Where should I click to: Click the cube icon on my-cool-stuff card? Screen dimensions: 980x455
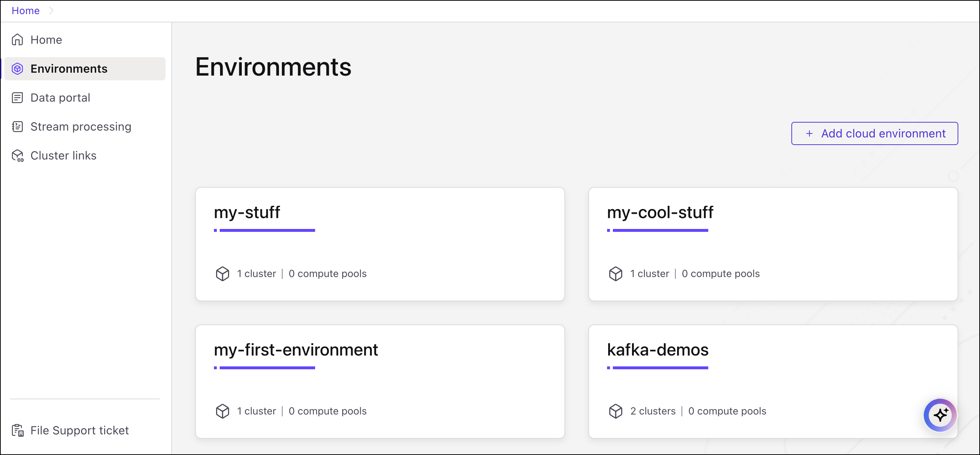(x=615, y=273)
